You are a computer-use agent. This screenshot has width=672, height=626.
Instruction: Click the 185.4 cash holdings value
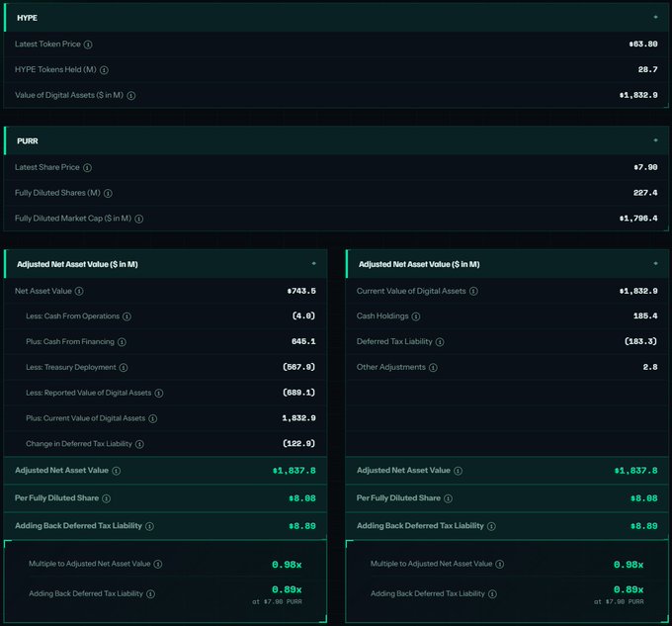(x=645, y=316)
